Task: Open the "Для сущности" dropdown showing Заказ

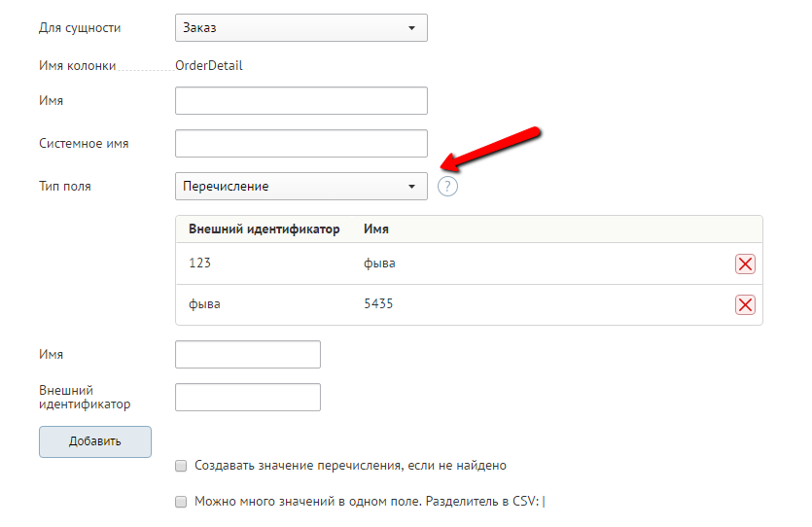Action: pyautogui.click(x=300, y=27)
